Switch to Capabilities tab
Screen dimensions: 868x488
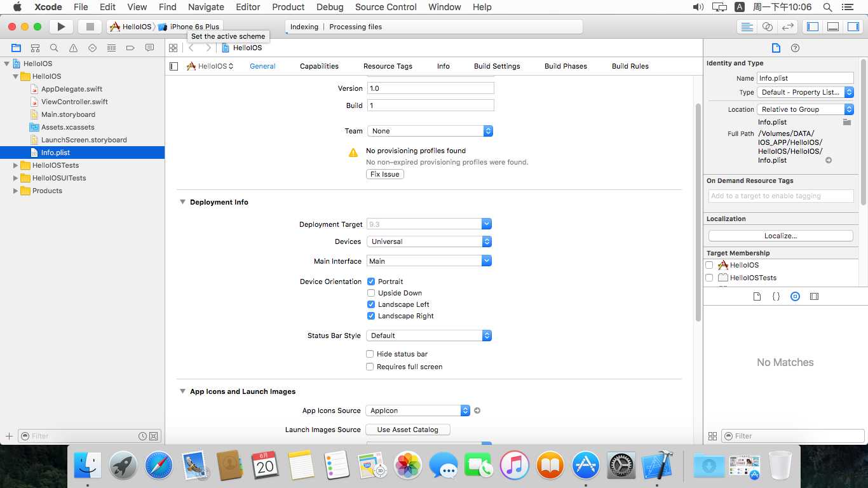(x=319, y=66)
